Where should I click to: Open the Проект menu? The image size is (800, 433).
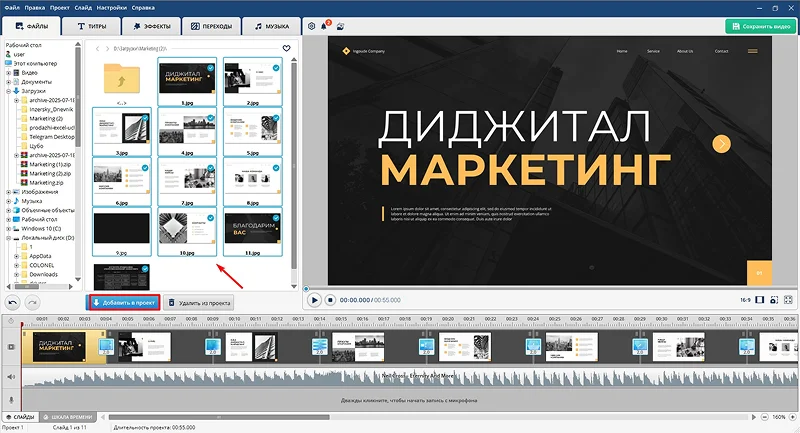pos(60,8)
